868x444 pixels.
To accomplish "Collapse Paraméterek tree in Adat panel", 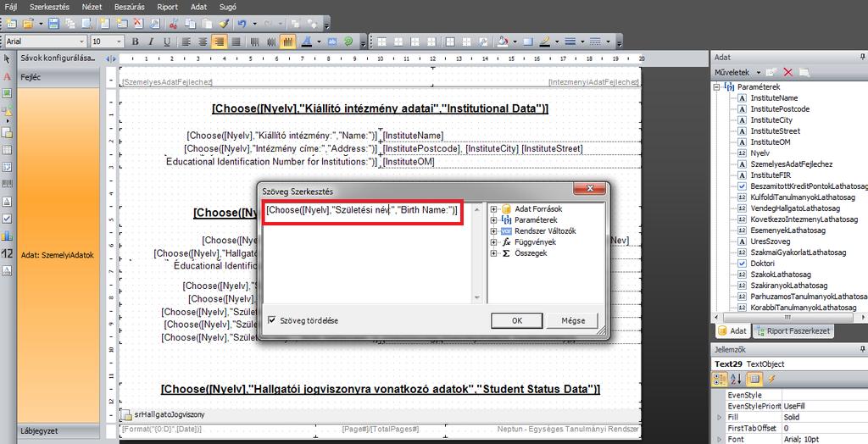I will tap(717, 87).
